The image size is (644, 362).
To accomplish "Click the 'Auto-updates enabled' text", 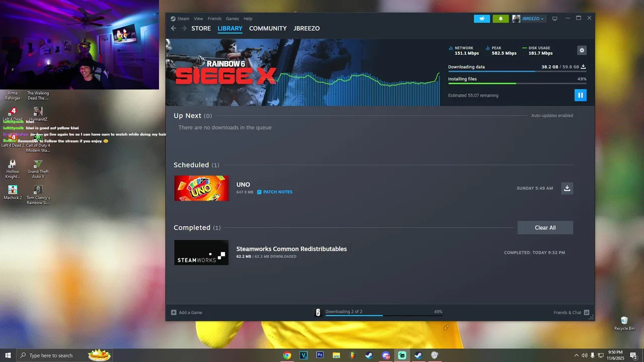I will tap(552, 116).
